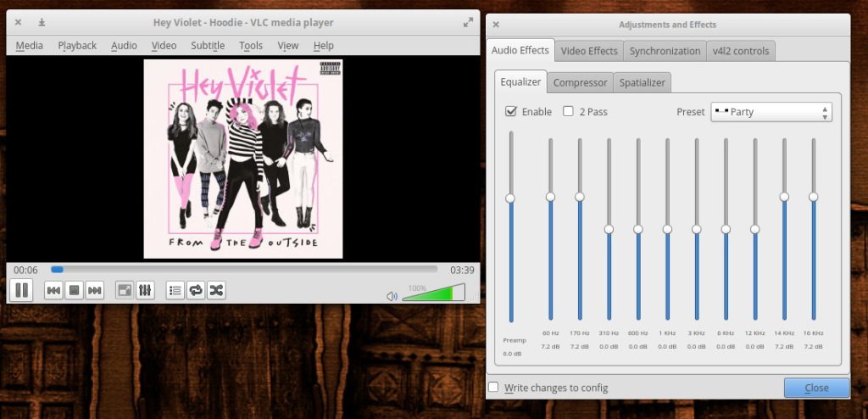
Task: Toggle fullscreen video icon
Action: 125,290
